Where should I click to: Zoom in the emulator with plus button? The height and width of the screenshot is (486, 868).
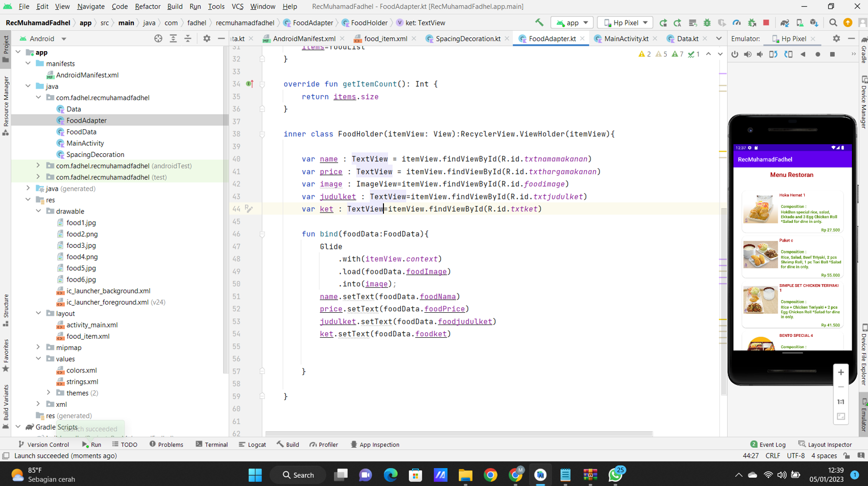[840, 373]
